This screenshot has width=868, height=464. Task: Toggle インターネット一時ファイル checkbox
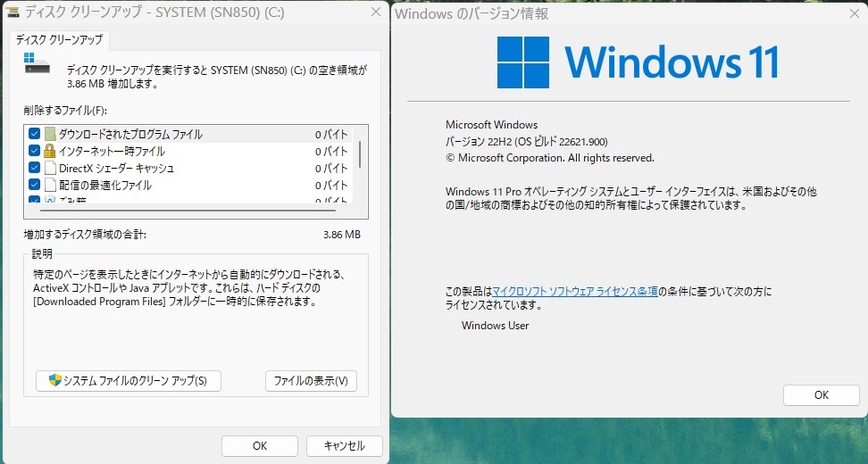(x=34, y=151)
